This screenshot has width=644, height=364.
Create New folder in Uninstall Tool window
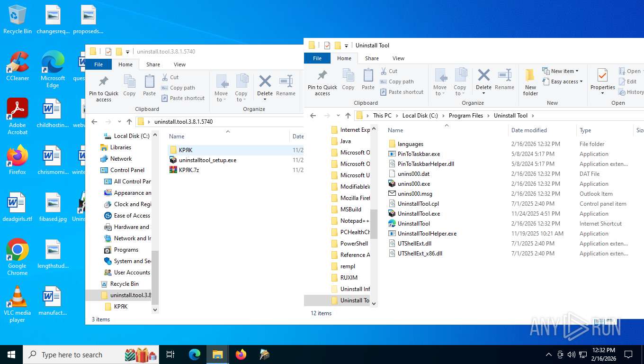pos(530,82)
